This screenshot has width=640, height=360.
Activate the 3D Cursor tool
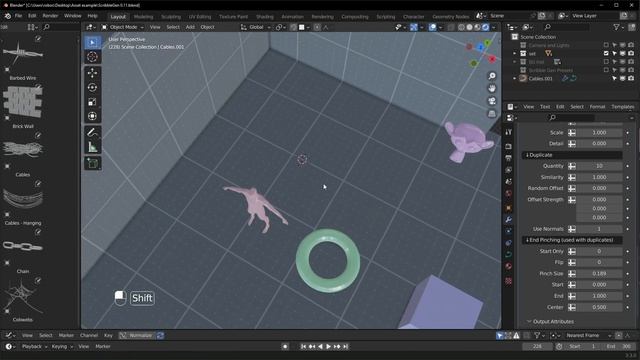[92, 57]
